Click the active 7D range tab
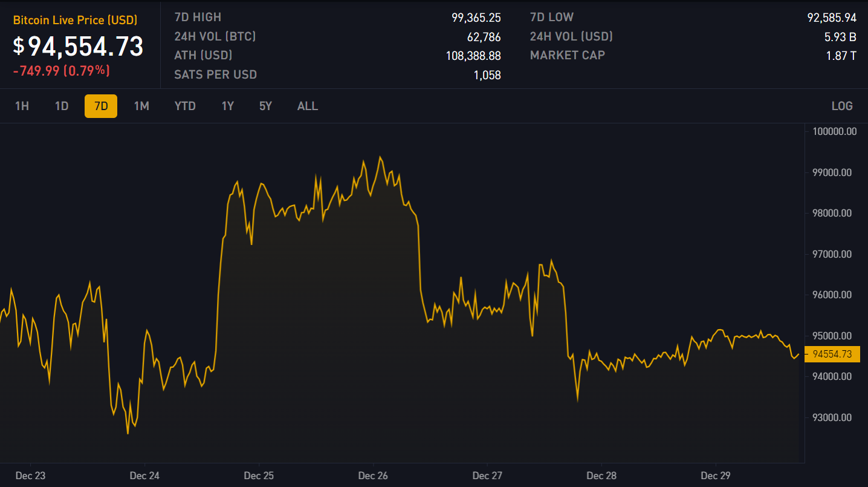 click(101, 106)
